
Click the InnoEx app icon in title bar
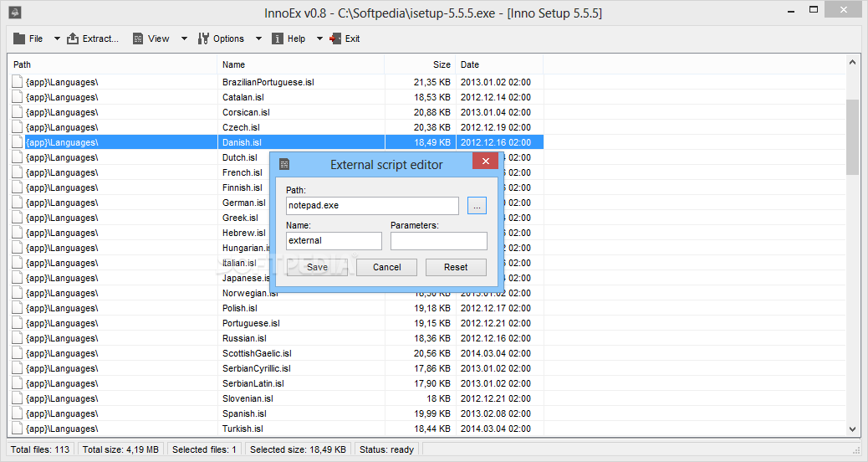pyautogui.click(x=15, y=12)
